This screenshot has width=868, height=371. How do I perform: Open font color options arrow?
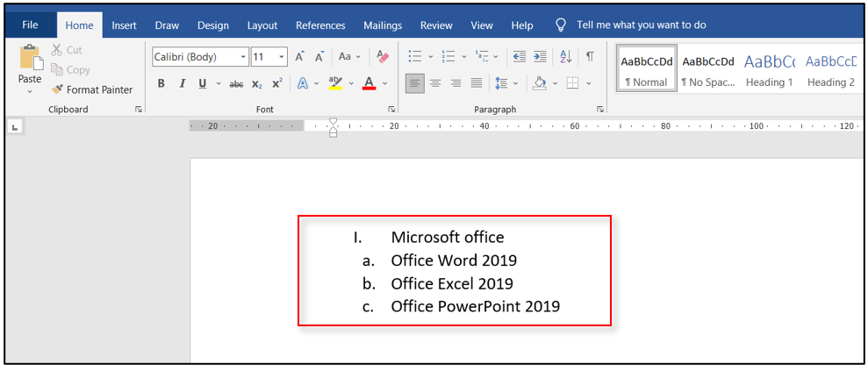(384, 83)
